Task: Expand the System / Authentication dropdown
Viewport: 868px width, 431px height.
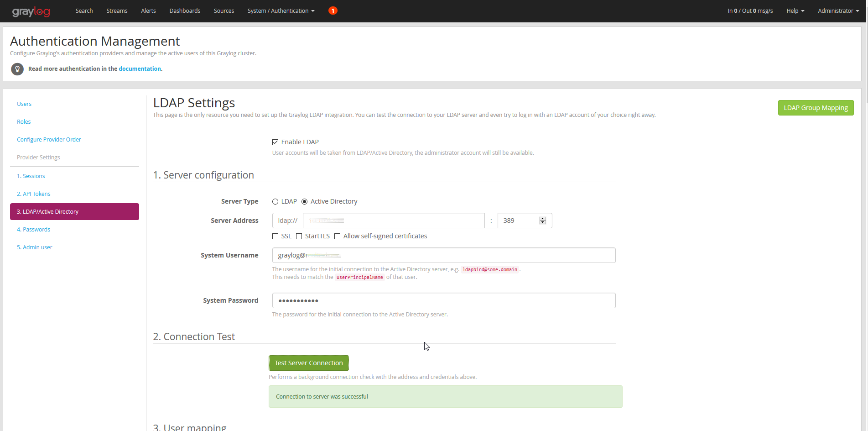Action: [281, 11]
